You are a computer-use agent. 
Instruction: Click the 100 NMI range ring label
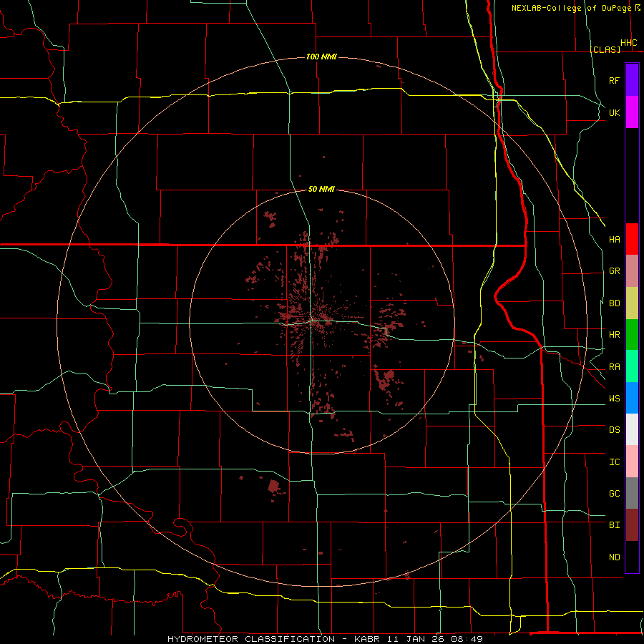point(321,57)
